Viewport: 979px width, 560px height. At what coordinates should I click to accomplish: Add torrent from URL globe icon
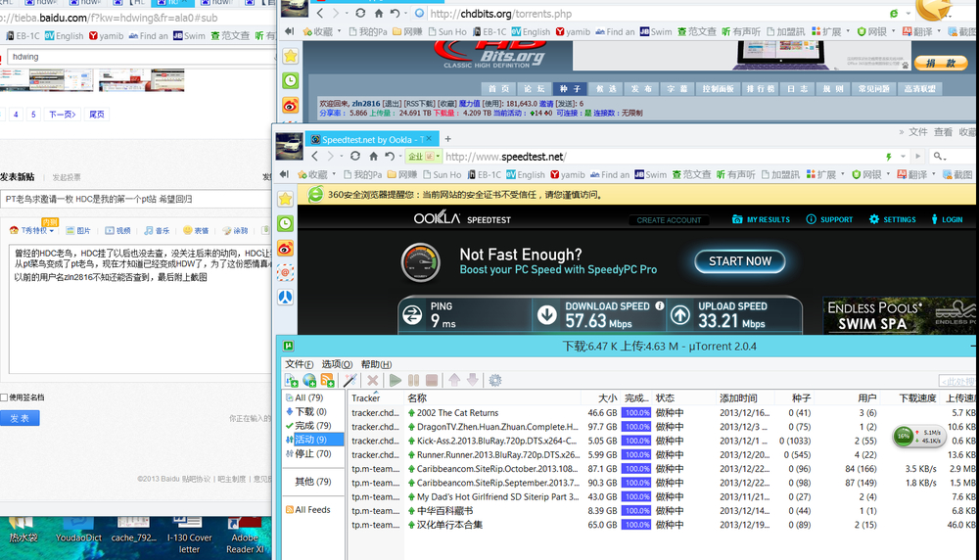(309, 380)
